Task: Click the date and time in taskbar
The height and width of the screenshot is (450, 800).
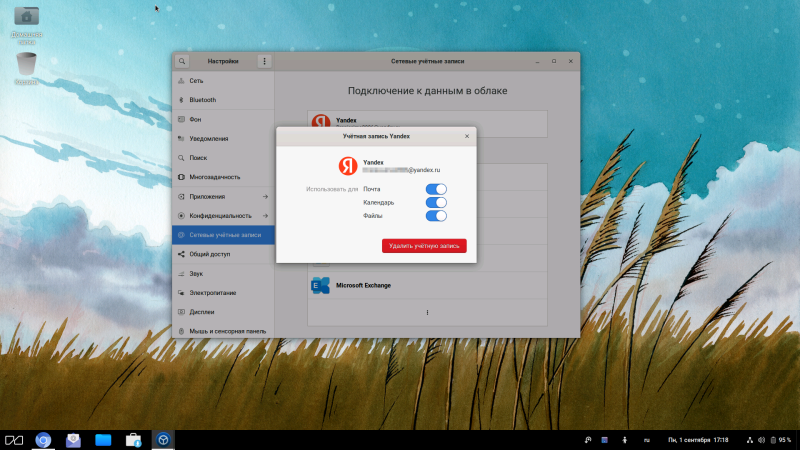Action: (697, 440)
